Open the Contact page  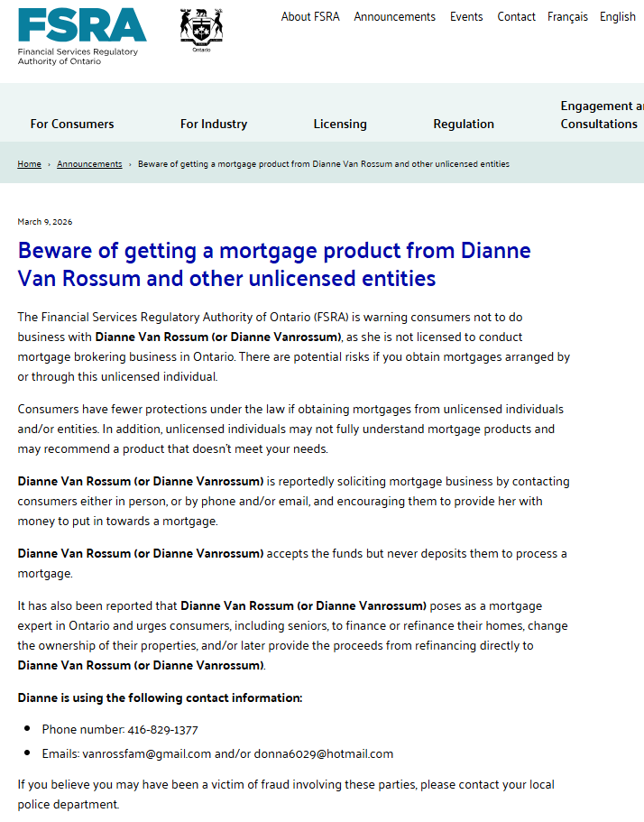(516, 17)
